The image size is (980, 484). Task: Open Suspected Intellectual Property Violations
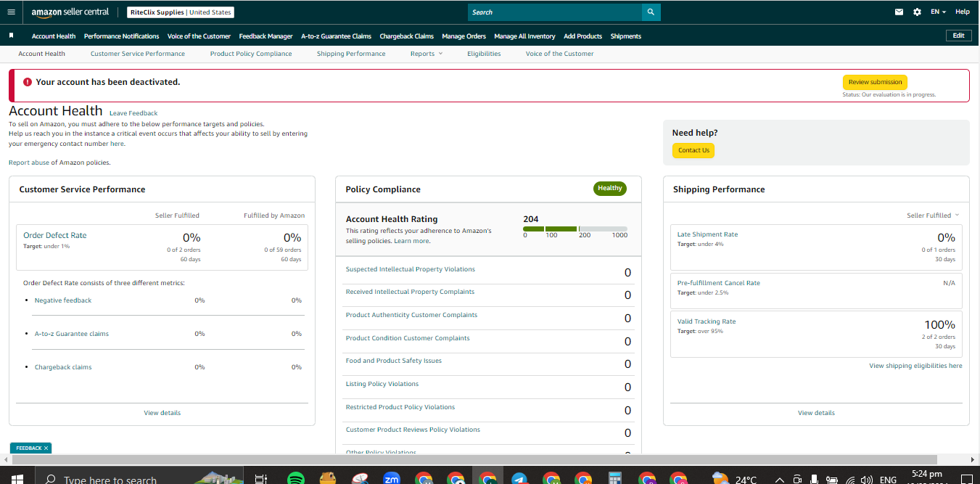(x=411, y=269)
